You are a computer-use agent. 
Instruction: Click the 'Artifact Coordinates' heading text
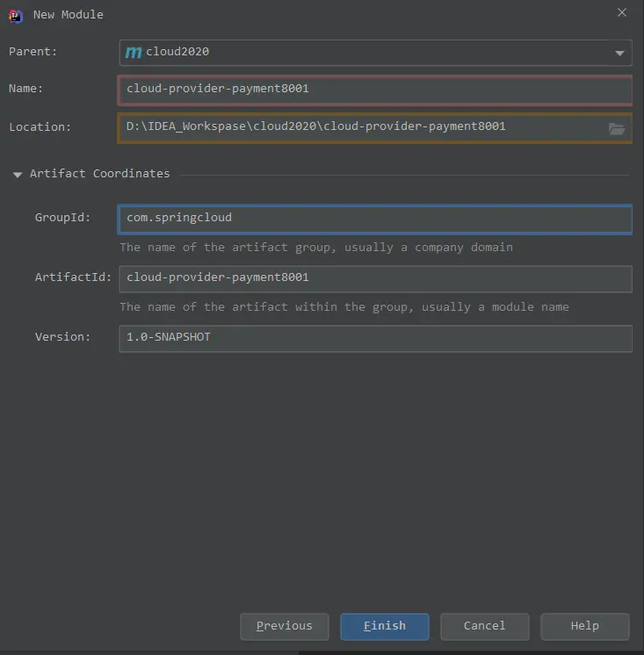click(x=99, y=173)
